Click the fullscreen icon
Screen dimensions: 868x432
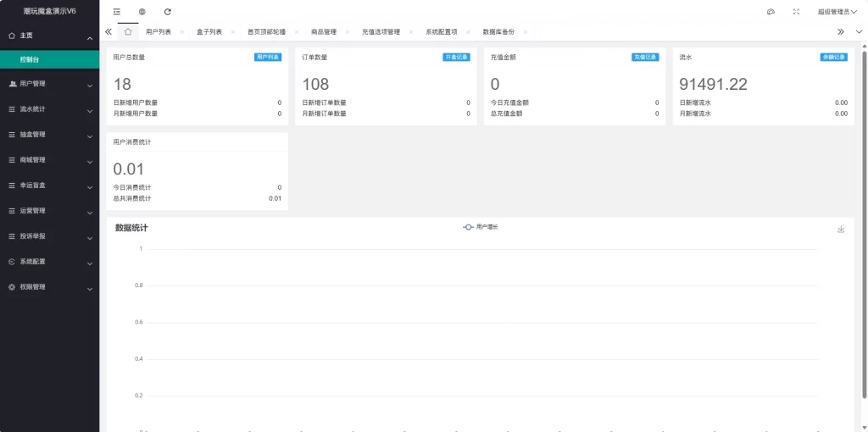[x=796, y=12]
